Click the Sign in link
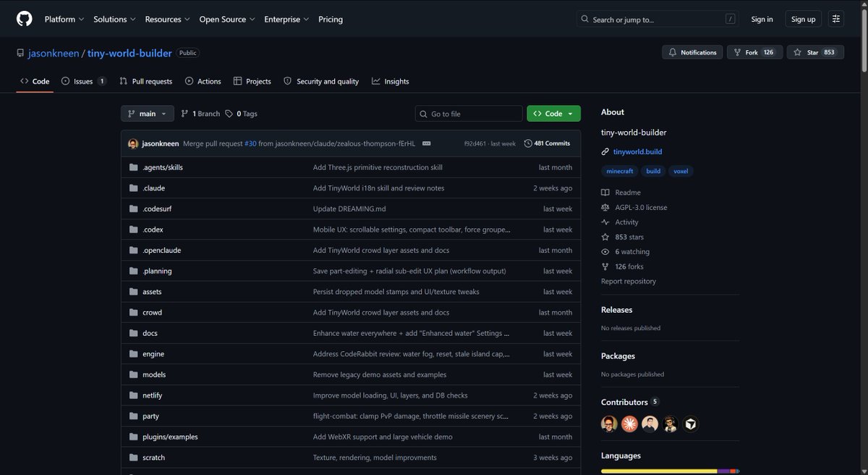Screen dimensions: 868x475 point(762,19)
